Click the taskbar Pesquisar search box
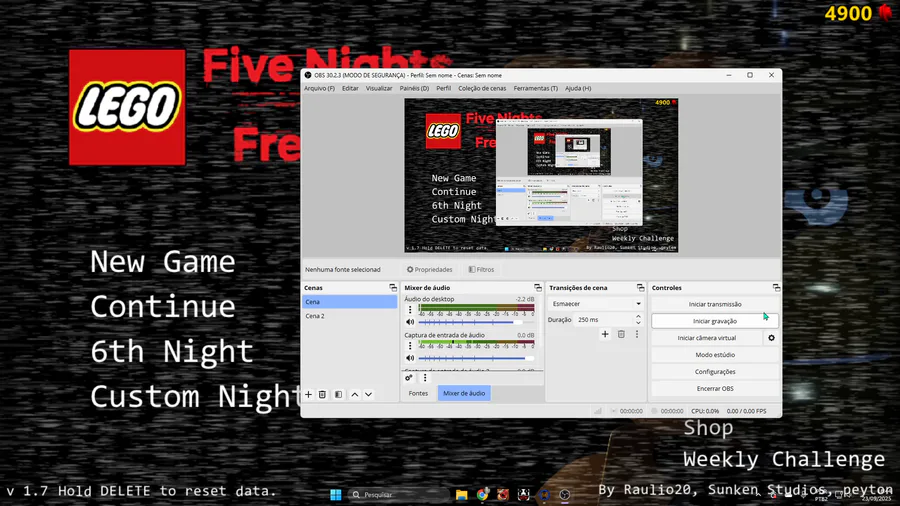The image size is (900, 506). coord(398,495)
